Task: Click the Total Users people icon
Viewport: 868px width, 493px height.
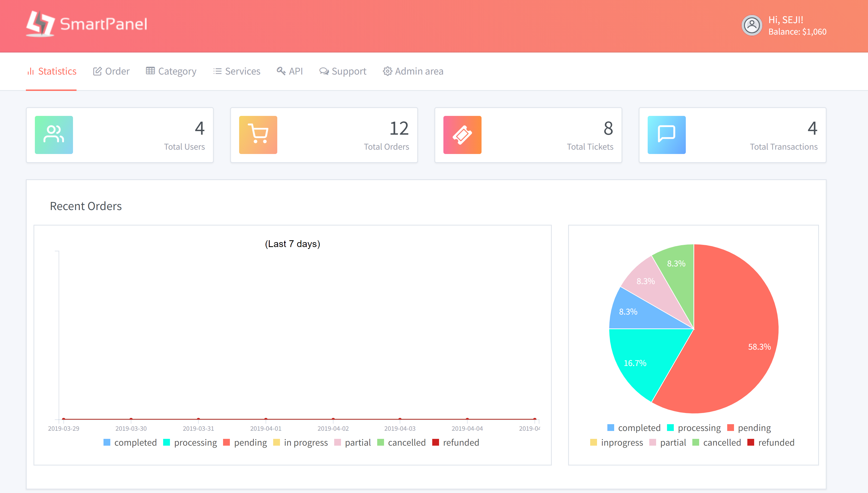Action: pos(54,134)
